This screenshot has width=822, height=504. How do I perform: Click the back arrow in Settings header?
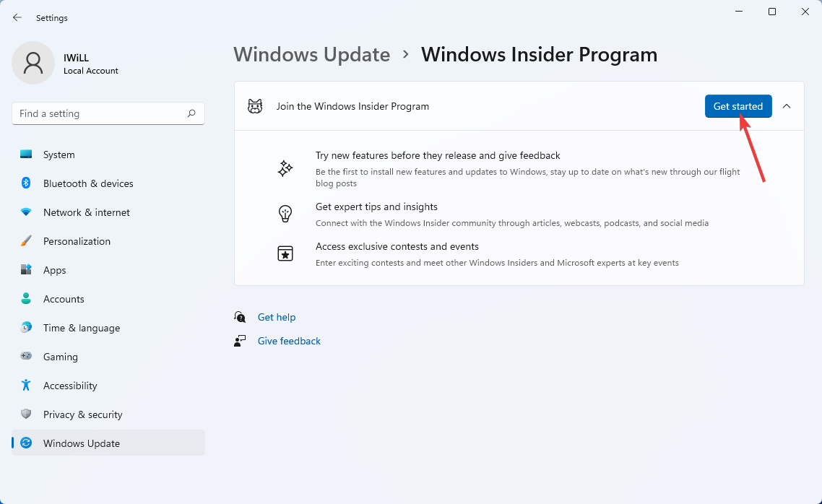[17, 17]
